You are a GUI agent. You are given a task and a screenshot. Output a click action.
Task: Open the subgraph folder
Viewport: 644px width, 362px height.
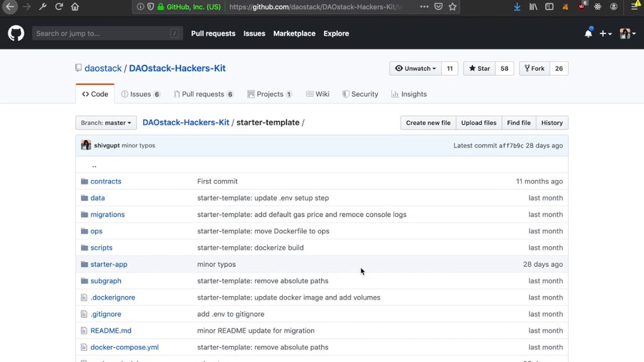click(x=106, y=281)
